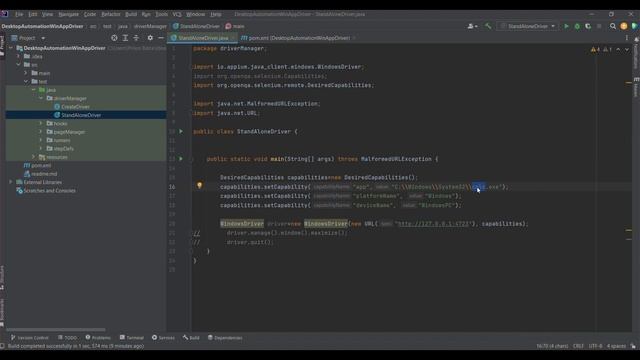Open the Terminal tool window
Screen dimensions: 640x360
pyautogui.click(x=131, y=338)
